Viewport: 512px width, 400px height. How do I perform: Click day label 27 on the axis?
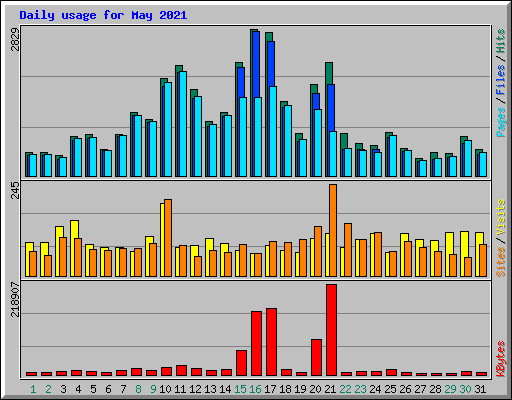pyautogui.click(x=420, y=389)
